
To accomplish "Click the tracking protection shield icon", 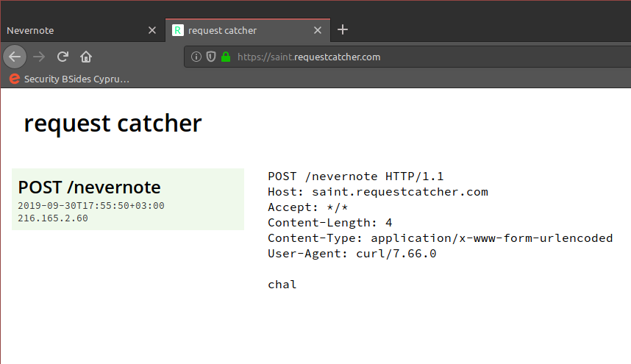I will (210, 57).
